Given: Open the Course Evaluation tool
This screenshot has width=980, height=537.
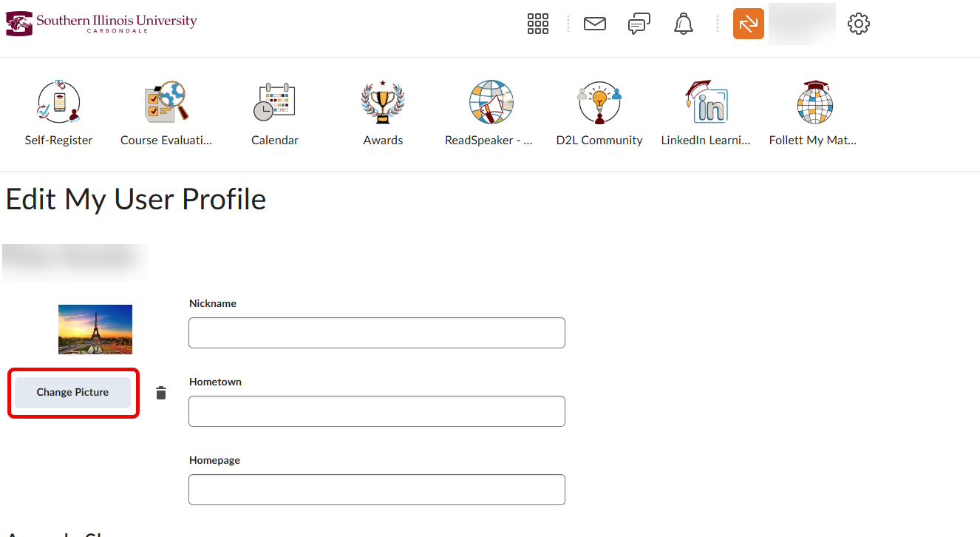Looking at the screenshot, I should [166, 111].
